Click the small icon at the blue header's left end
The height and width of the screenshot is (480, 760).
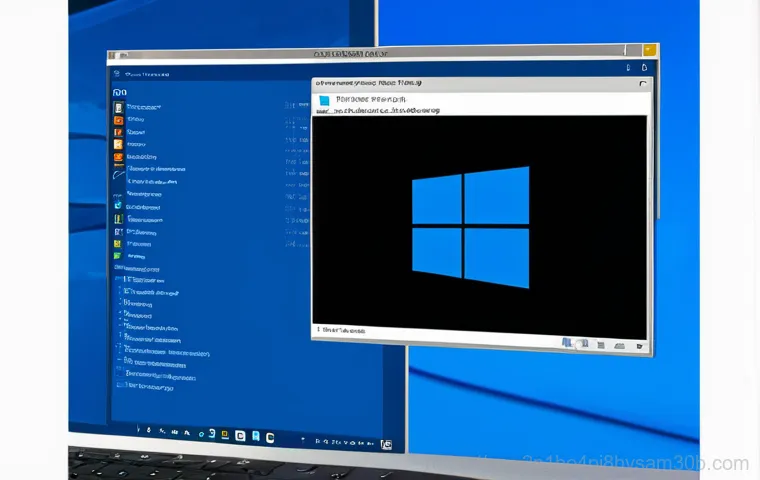116,74
